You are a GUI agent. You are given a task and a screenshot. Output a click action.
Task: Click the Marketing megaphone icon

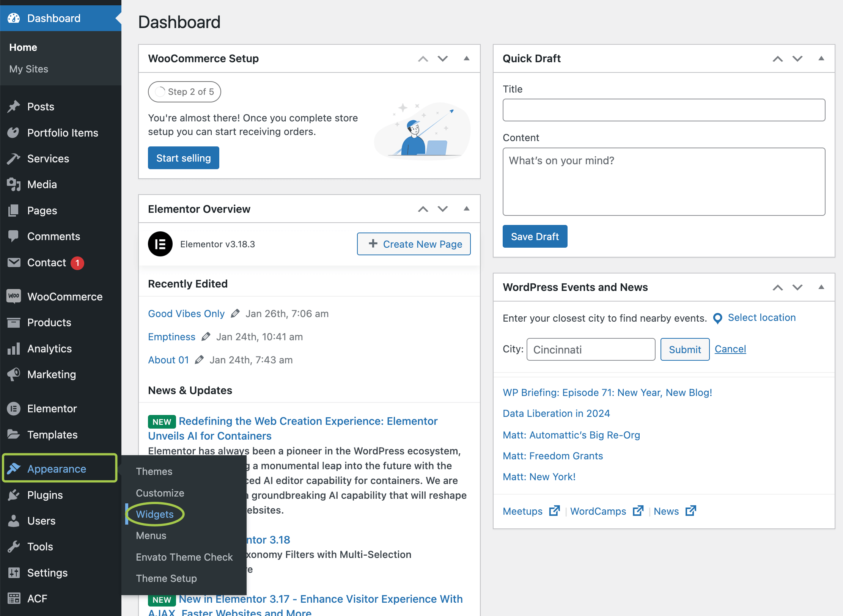click(14, 374)
